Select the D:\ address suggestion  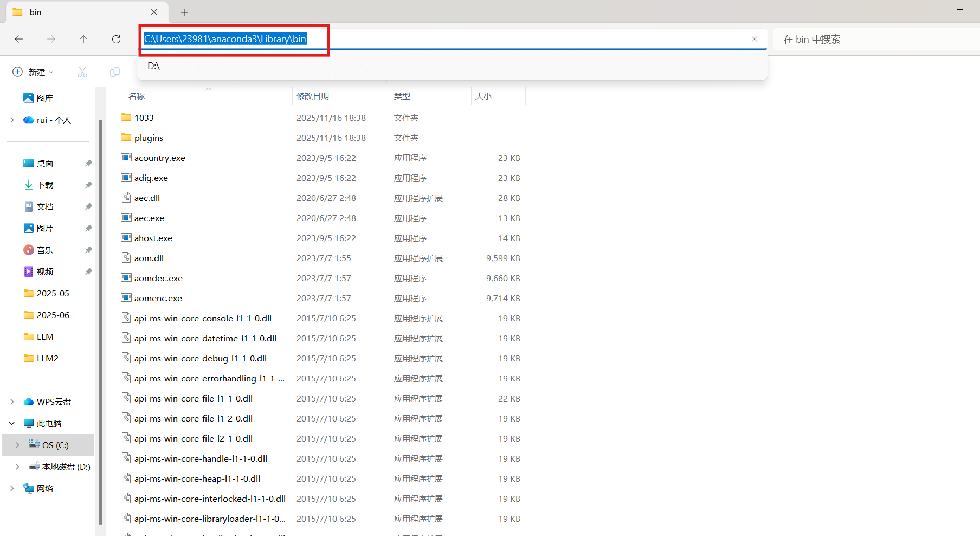click(x=452, y=66)
